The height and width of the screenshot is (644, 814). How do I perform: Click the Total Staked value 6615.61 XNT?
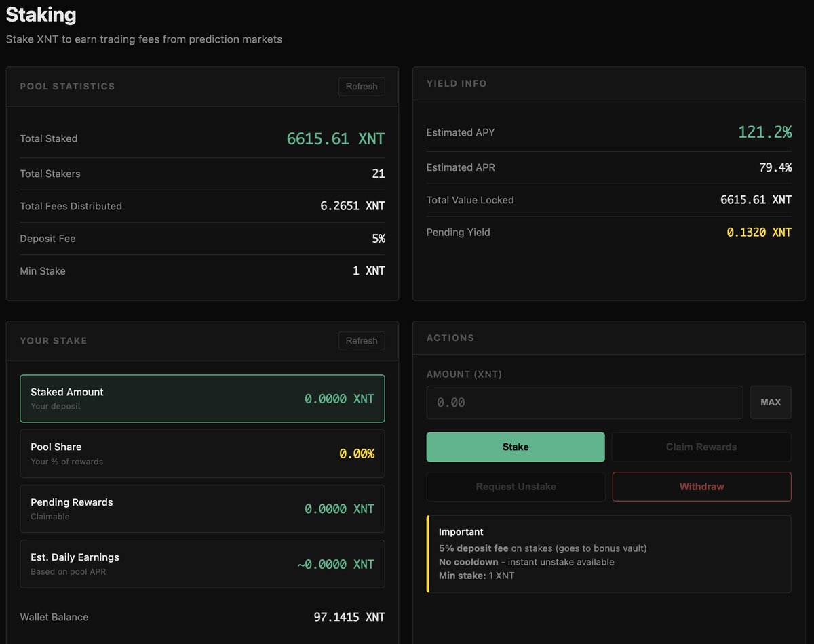[x=336, y=138]
